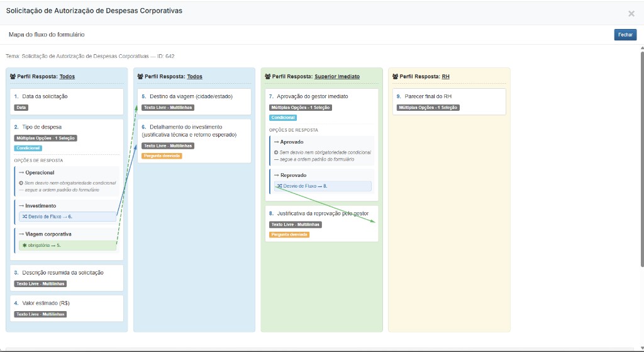Click the shuffle icon in Desvio de Fluxo → 6.
The height and width of the screenshot is (352, 644).
click(25, 216)
